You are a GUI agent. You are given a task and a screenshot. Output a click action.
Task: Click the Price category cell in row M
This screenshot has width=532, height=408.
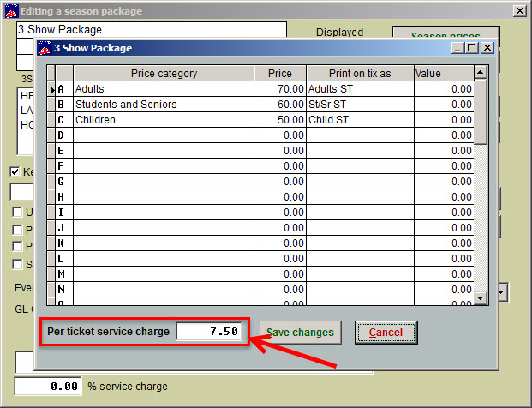(164, 274)
